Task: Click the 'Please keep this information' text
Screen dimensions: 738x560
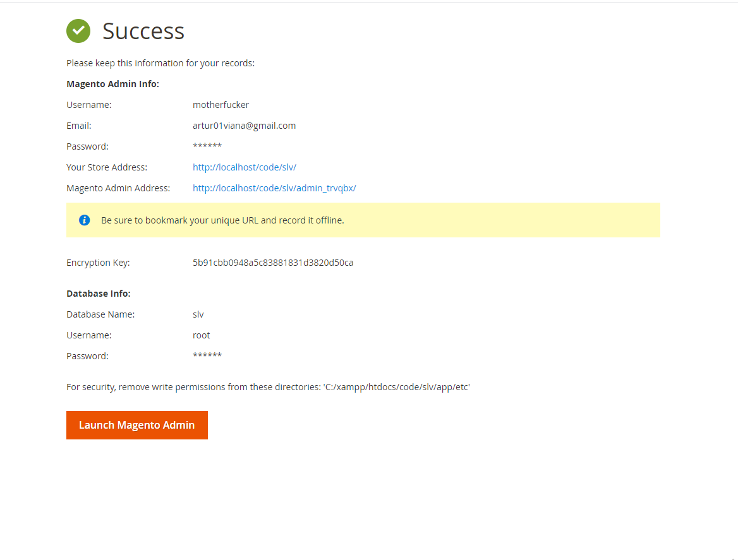Action: [160, 63]
